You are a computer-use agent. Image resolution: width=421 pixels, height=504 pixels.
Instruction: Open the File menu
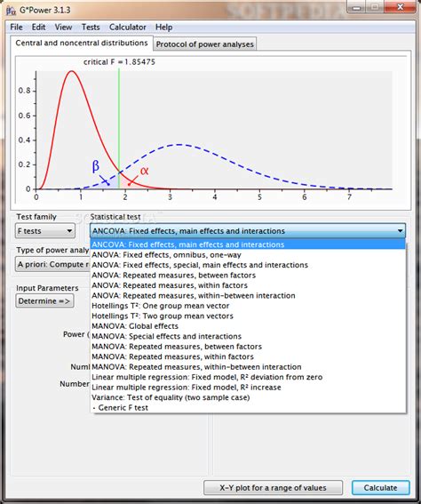click(16, 28)
